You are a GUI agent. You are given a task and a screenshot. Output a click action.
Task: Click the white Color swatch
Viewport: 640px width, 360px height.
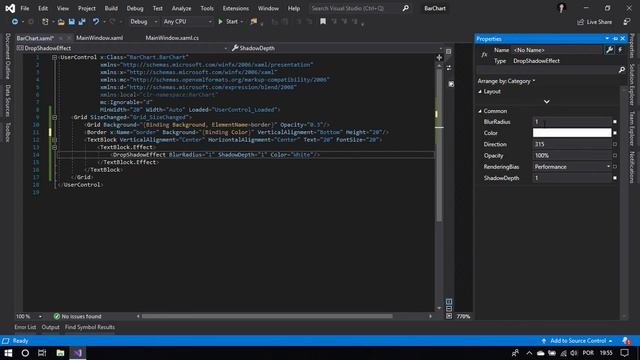(x=572, y=133)
